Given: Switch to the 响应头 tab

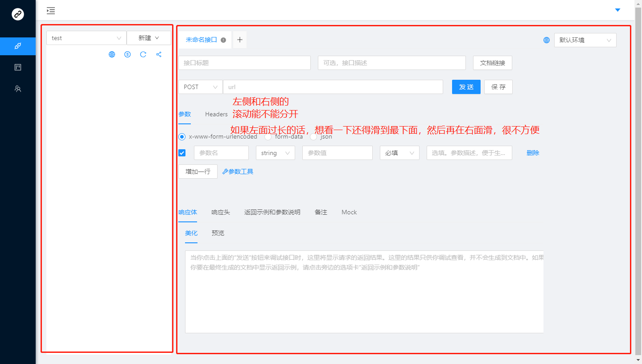Looking at the screenshot, I should 221,212.
